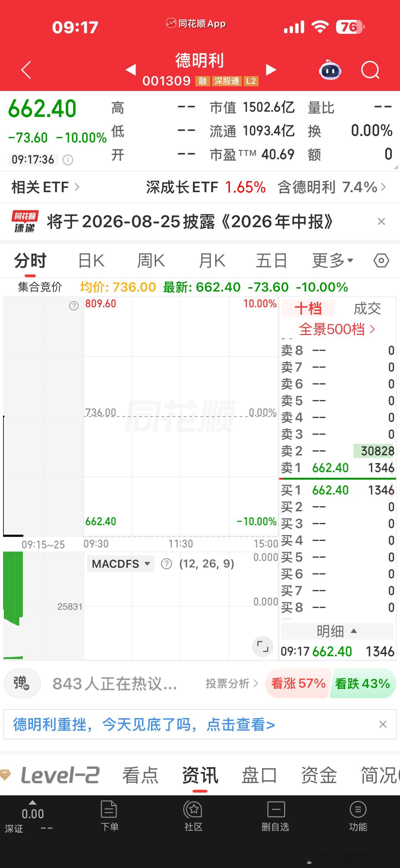Open the 更多 chart period dropdown

(333, 260)
